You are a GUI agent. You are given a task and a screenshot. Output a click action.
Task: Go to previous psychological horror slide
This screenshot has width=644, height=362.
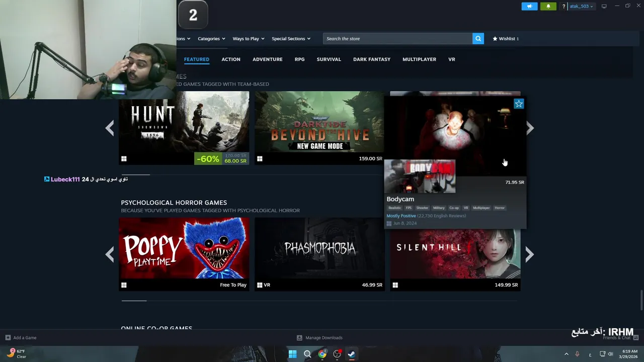(x=110, y=254)
